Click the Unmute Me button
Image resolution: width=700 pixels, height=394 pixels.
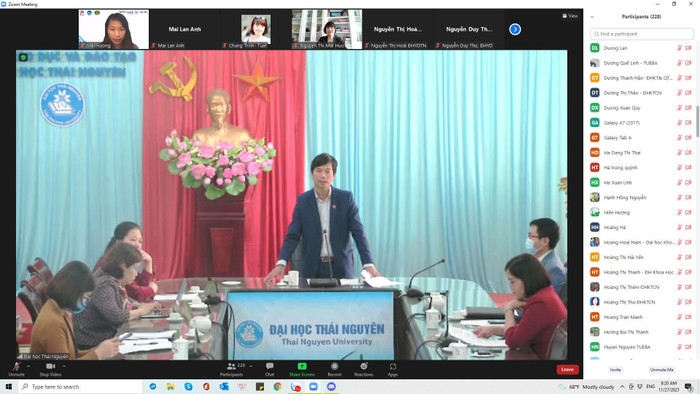661,369
